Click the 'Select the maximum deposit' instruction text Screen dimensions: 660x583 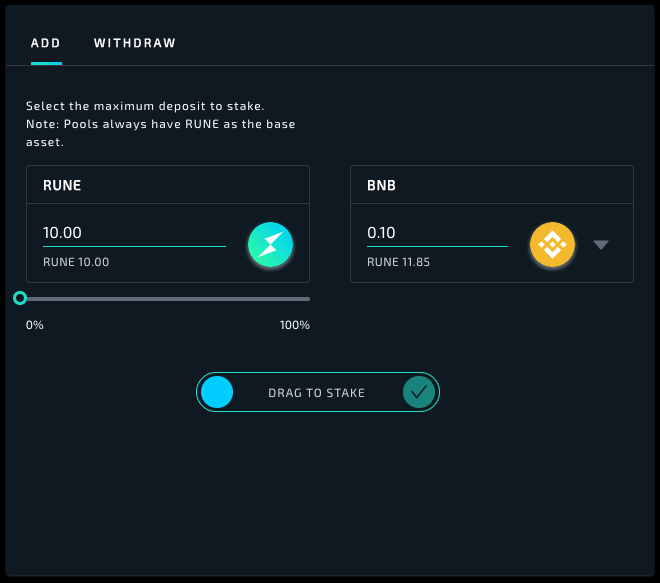145,106
